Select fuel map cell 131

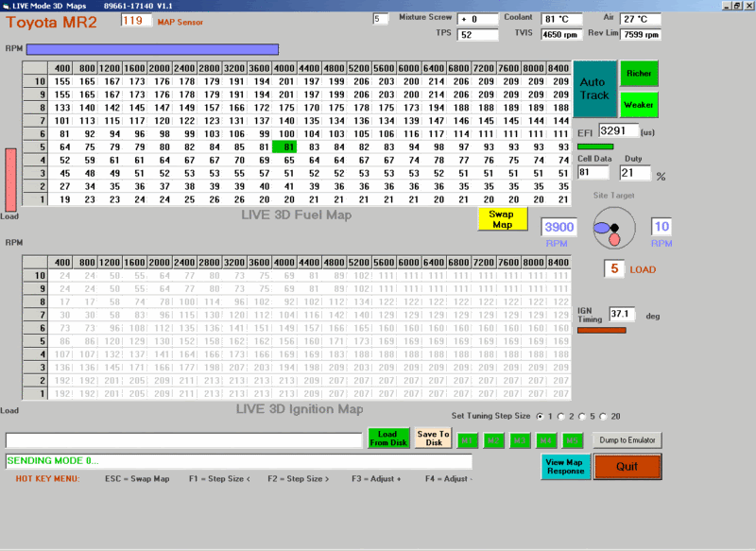point(234,121)
